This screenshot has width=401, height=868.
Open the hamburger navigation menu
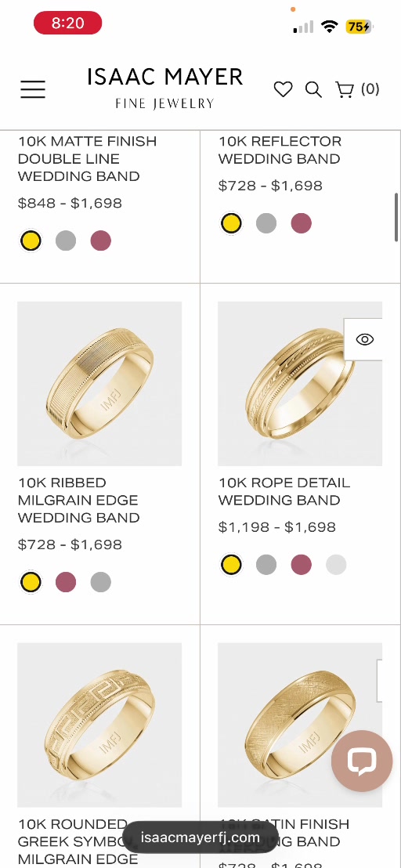(33, 89)
